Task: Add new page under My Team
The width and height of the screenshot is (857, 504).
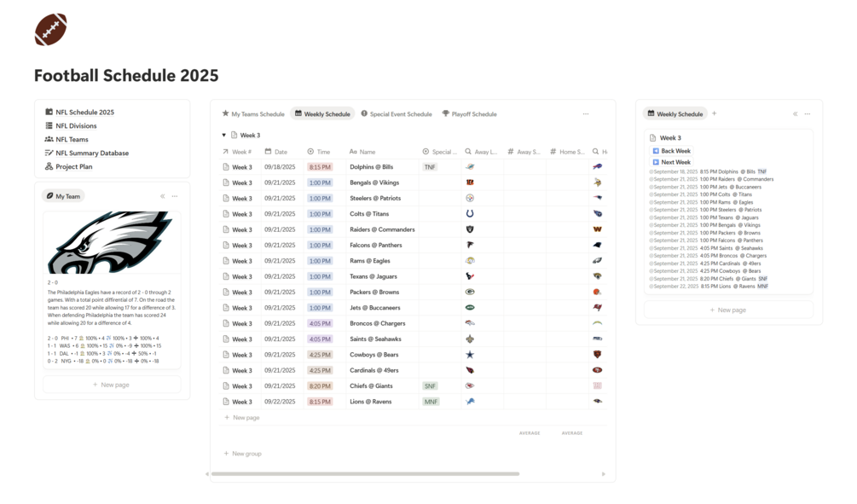Action: tap(112, 385)
